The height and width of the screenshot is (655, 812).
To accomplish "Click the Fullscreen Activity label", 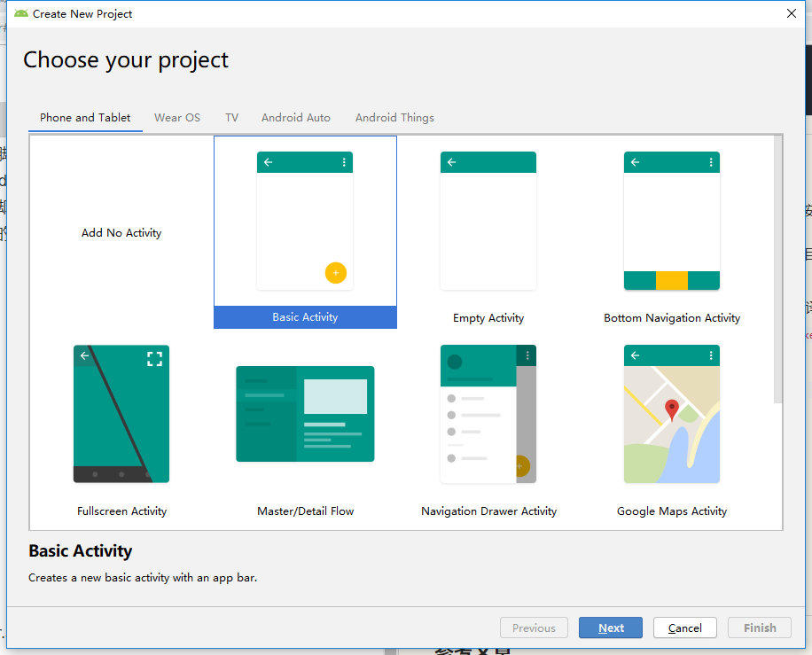I will (121, 511).
